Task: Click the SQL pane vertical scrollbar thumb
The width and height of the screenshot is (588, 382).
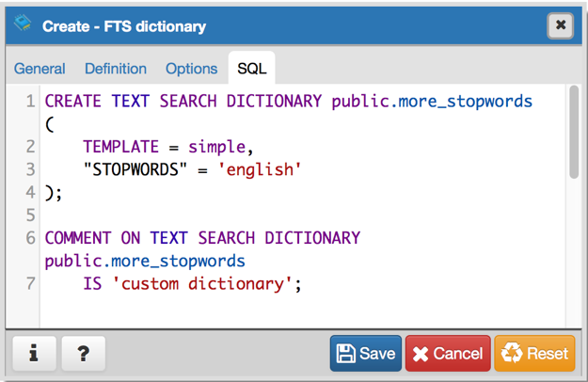Action: tap(573, 132)
